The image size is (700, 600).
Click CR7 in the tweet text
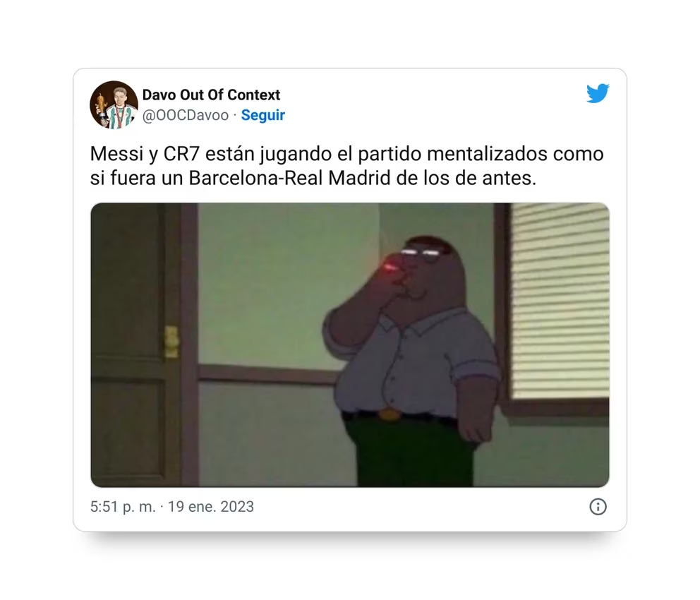click(181, 154)
